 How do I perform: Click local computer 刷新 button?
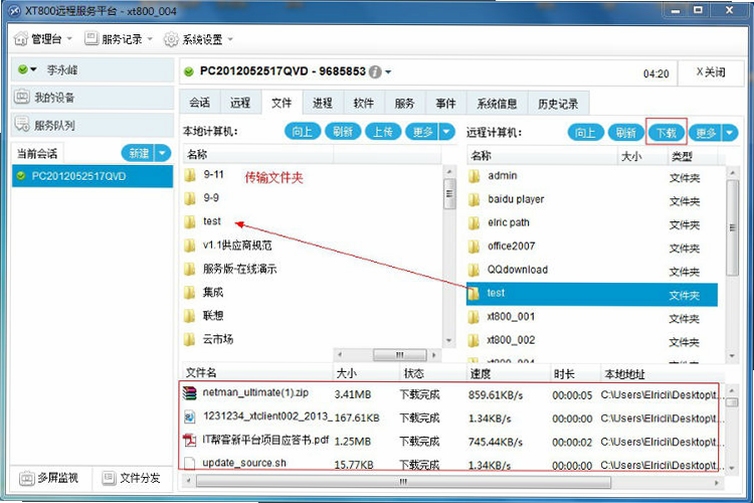point(343,131)
